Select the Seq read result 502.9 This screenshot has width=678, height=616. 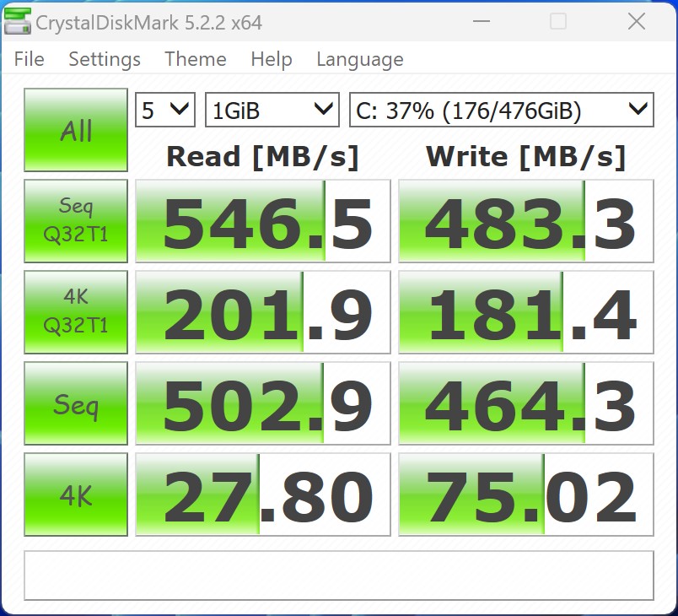click(263, 403)
